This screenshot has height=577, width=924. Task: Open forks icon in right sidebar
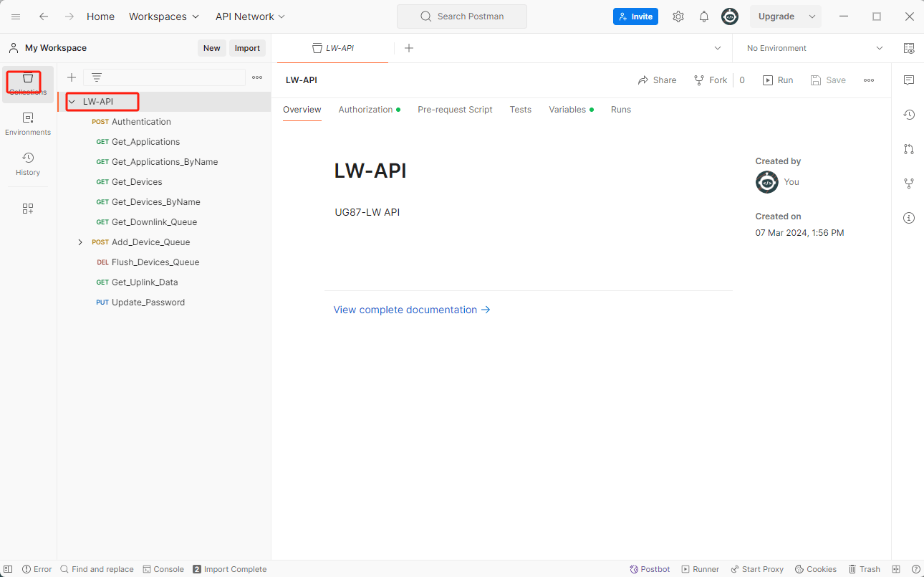point(909,183)
